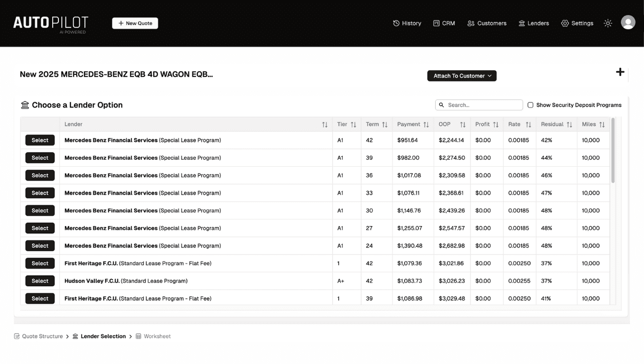Select Mercedes Benz 27-month $1,255.07 option
644x364 pixels.
tap(40, 228)
